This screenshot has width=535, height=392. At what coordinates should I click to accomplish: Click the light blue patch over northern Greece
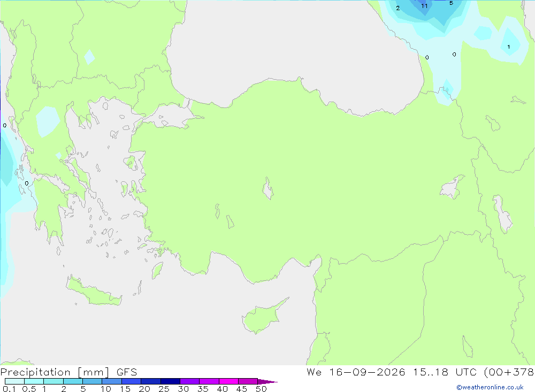pos(48,121)
